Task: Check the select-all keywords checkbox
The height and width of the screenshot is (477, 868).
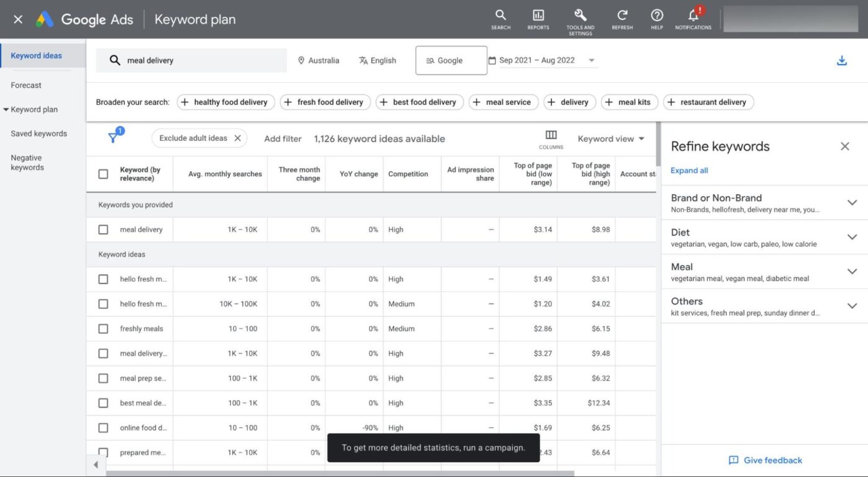Action: (x=103, y=174)
